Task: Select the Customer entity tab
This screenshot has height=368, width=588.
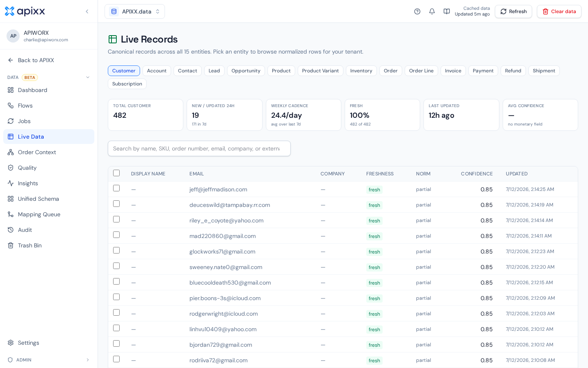Action: click(124, 71)
